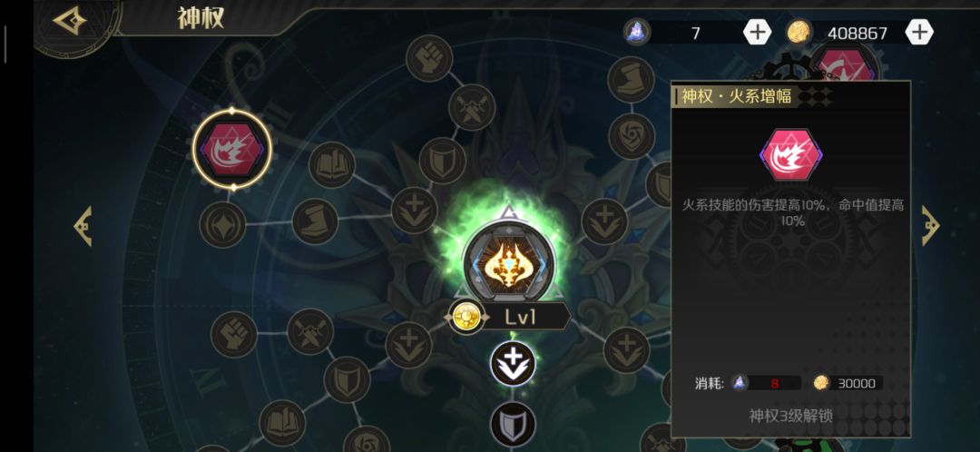Image resolution: width=980 pixels, height=452 pixels.
Task: Go to previous page with left arrow
Action: [x=83, y=226]
